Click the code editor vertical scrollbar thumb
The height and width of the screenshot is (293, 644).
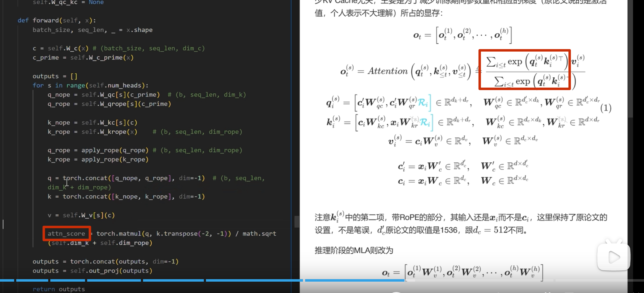click(297, 221)
